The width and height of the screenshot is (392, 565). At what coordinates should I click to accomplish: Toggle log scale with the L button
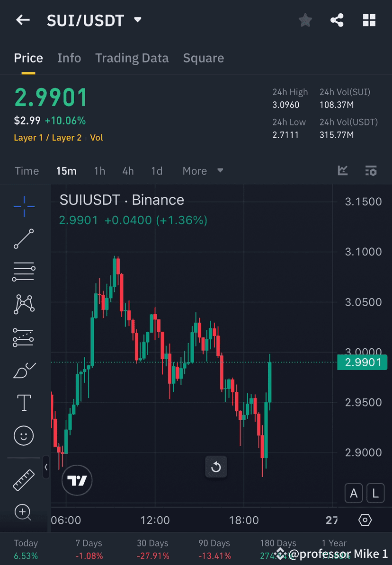(375, 493)
